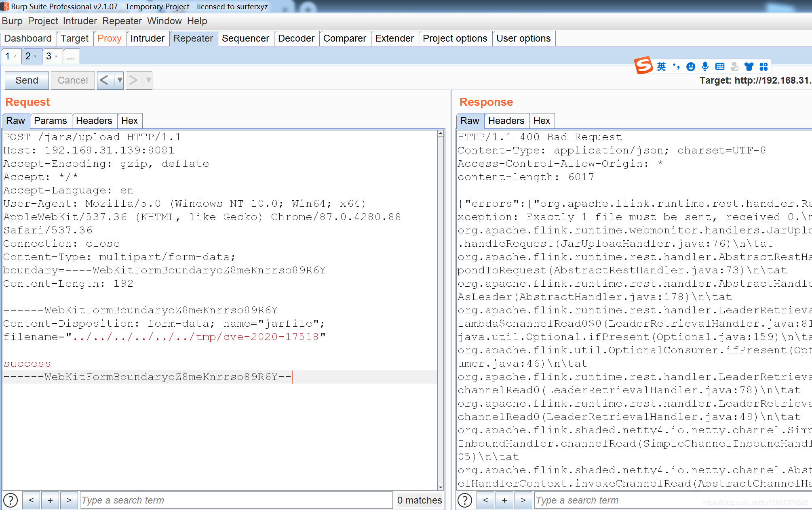Screen dimensions: 812x510
Task: Open the Sogou emoji face icon
Action: (691, 67)
